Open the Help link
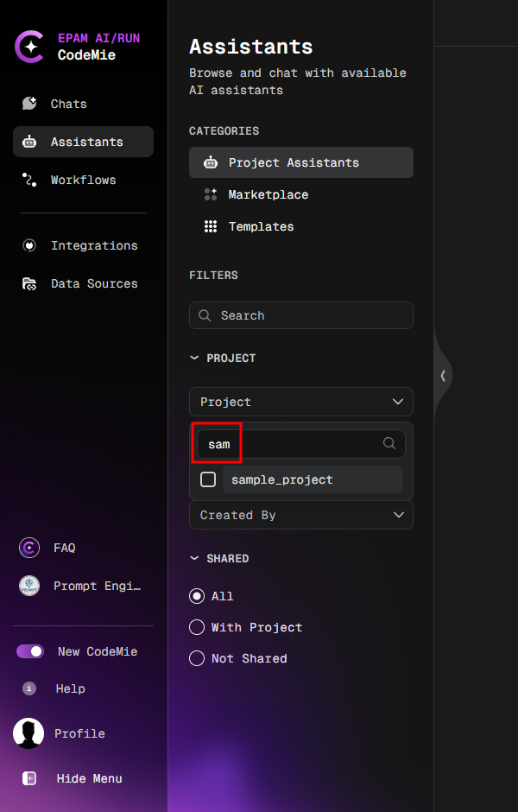 (x=29, y=688)
